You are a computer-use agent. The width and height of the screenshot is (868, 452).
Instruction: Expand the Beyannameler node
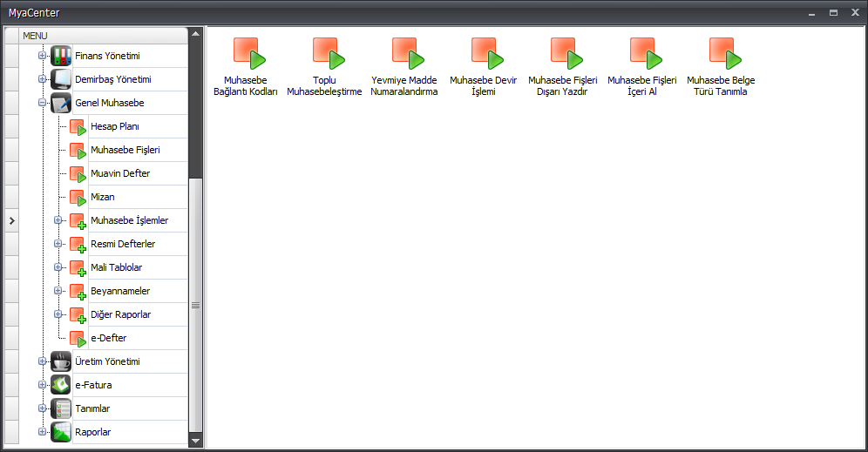58,291
